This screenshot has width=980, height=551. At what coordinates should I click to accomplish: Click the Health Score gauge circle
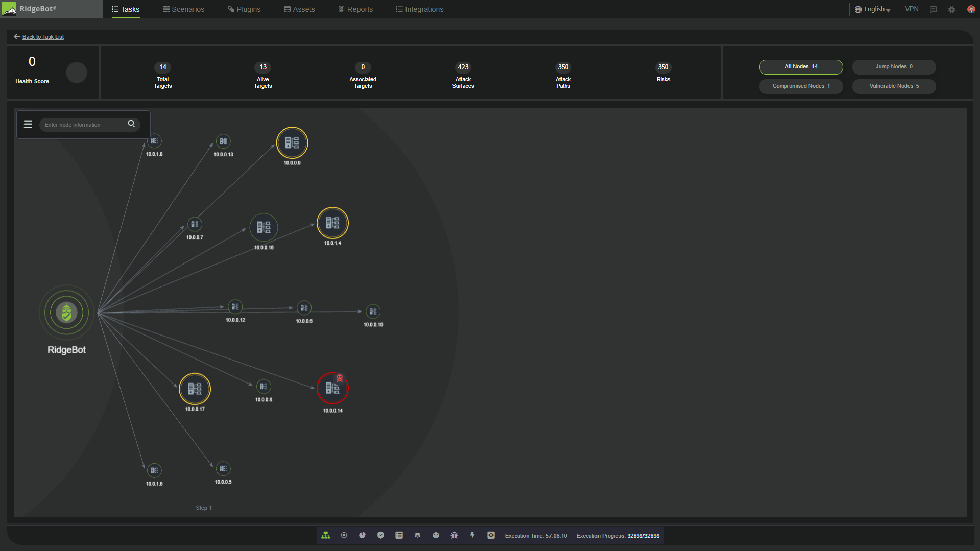(77, 73)
